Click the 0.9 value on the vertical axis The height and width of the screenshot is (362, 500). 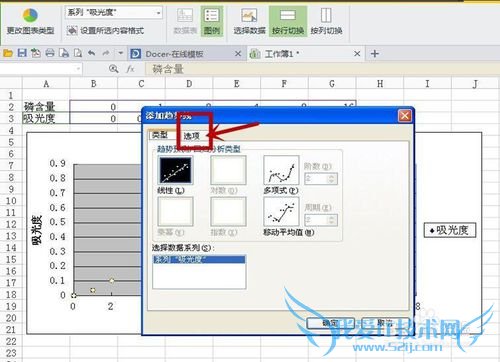pos(57,163)
